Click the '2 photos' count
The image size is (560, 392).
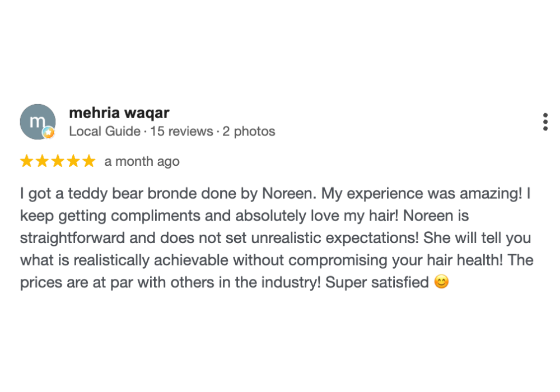tap(249, 132)
